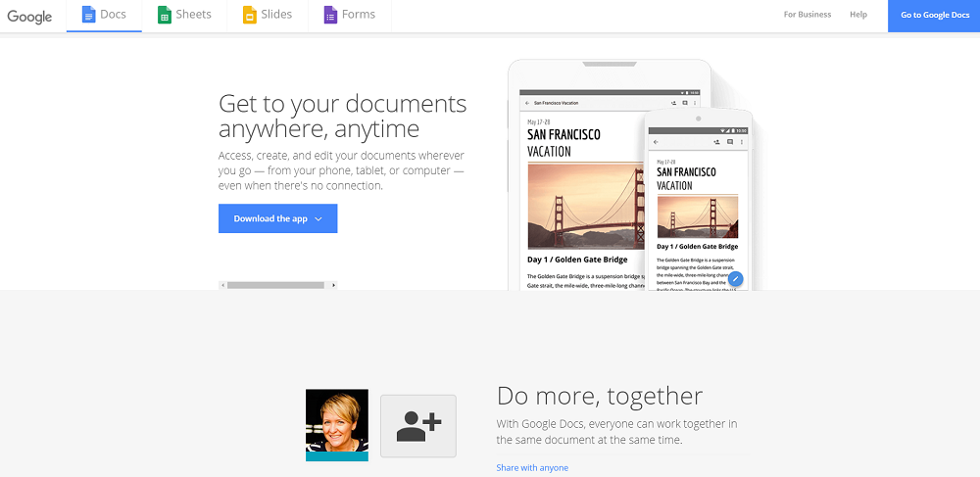Click the "Get to your documents" heading

click(x=342, y=117)
